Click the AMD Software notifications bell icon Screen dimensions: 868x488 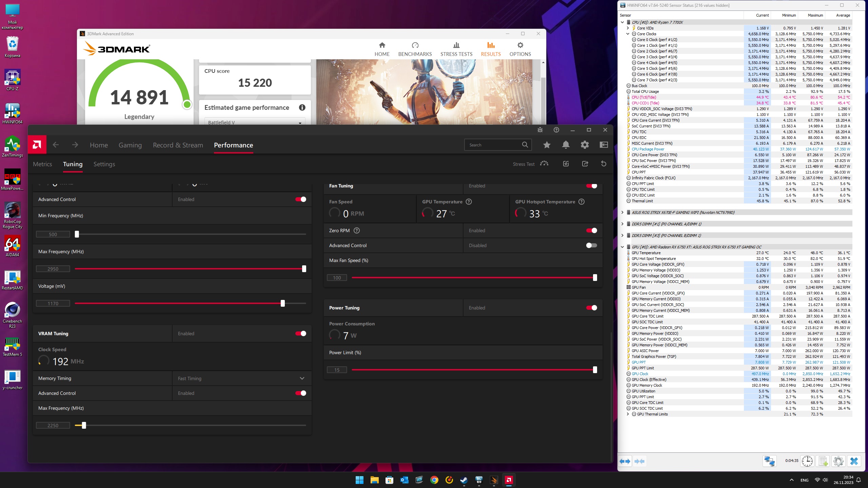coord(566,145)
